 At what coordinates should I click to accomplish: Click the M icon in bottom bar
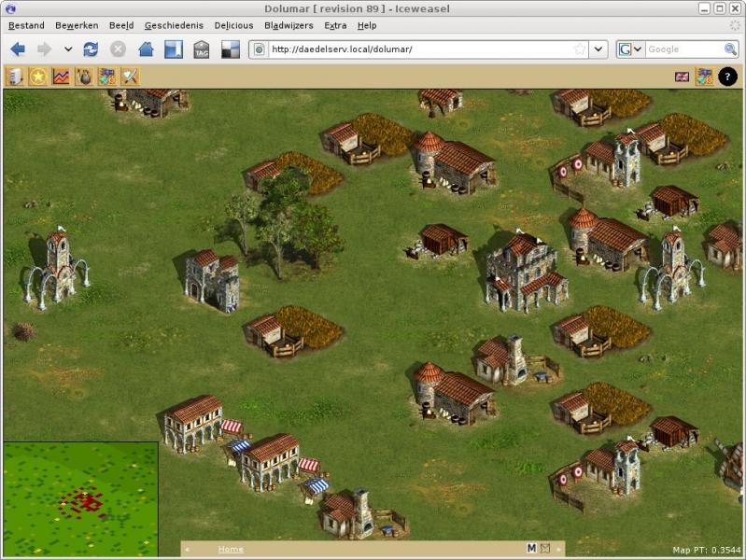pos(531,549)
